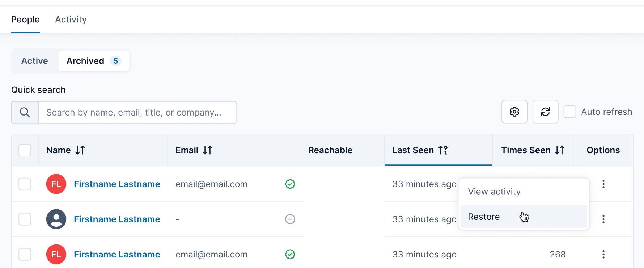
Task: Click the red FL avatar in first row
Action: [56, 184]
